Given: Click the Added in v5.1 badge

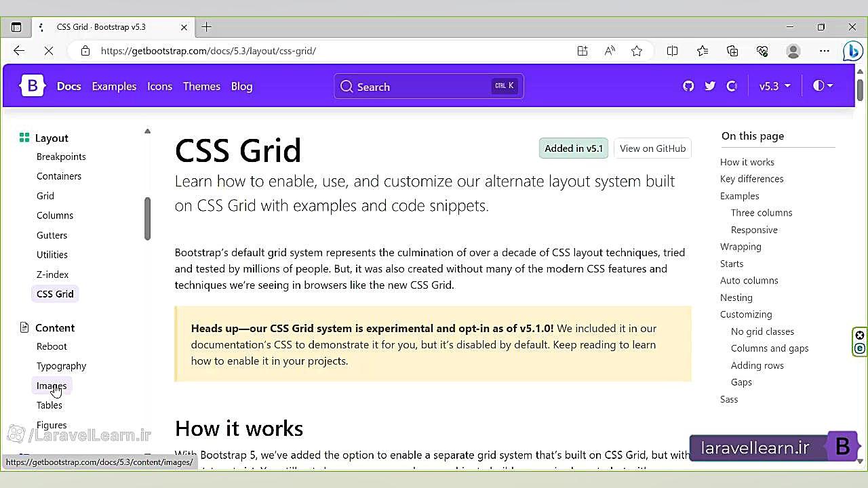Looking at the screenshot, I should 574,148.
